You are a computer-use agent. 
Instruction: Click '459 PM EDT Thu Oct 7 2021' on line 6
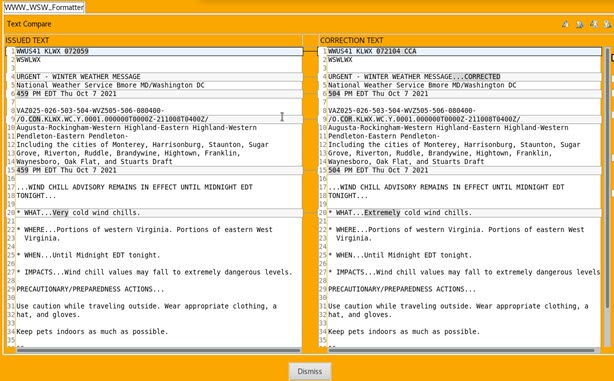pos(67,94)
